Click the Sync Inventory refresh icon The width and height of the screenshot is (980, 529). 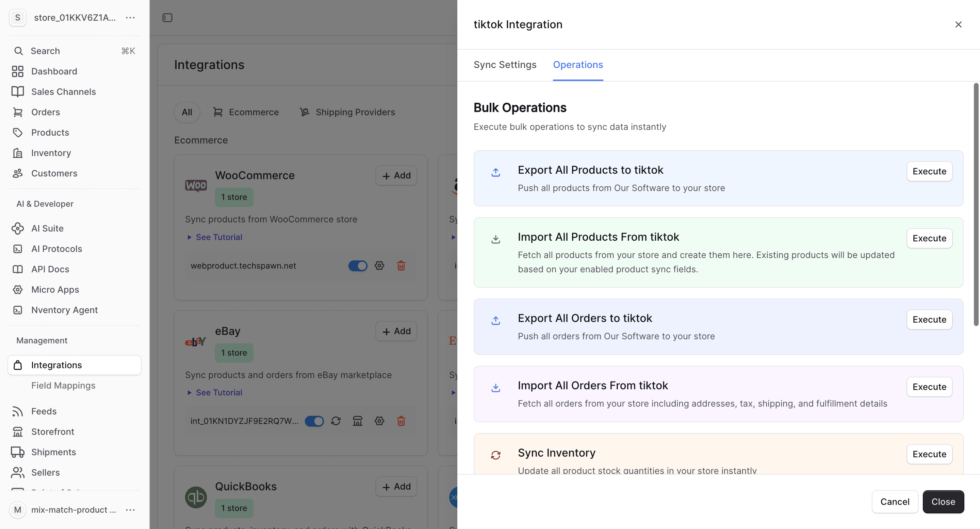pyautogui.click(x=495, y=455)
